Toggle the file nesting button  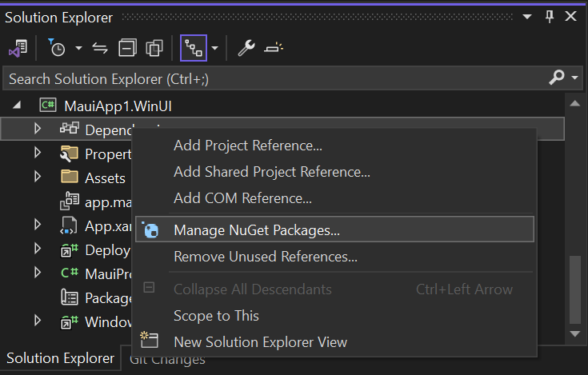click(x=194, y=48)
